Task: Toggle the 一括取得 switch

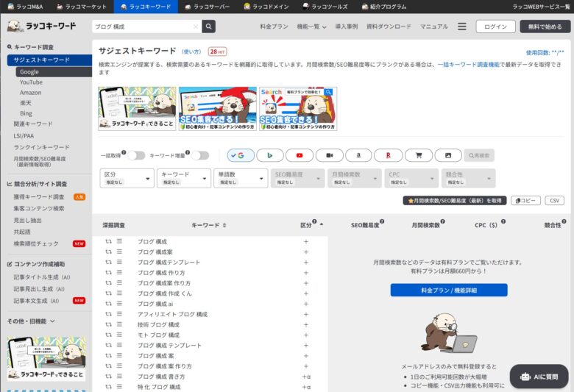Action: pos(136,156)
